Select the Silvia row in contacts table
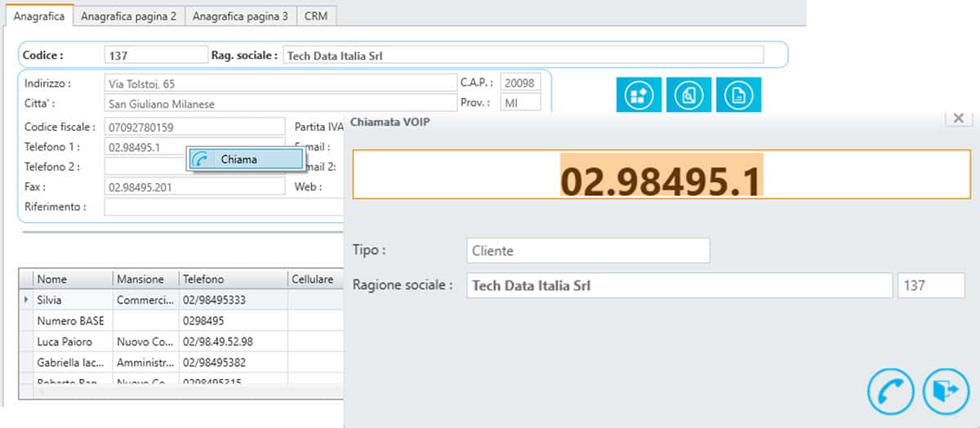980x428 pixels. 73,300
